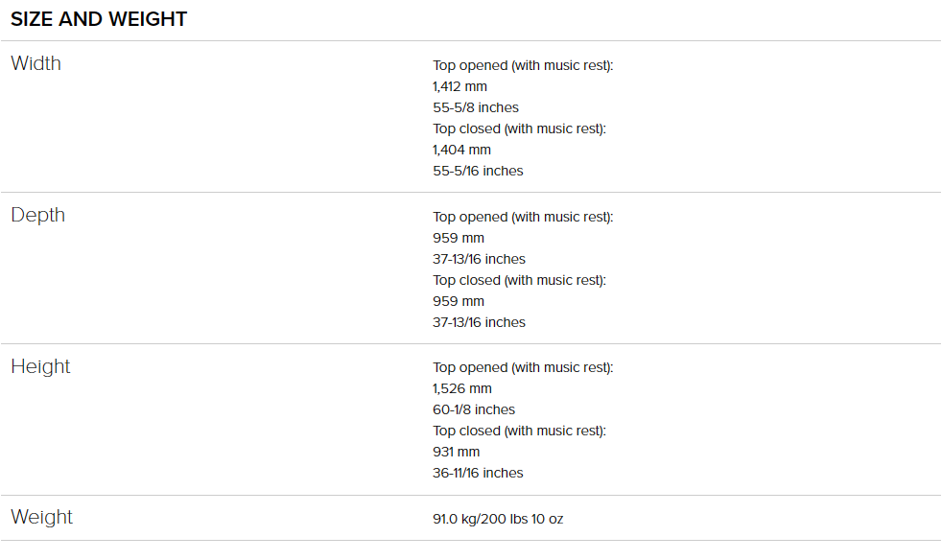The image size is (942, 560).
Task: Click the SIZE AND WEIGHT heading
Action: tap(99, 19)
